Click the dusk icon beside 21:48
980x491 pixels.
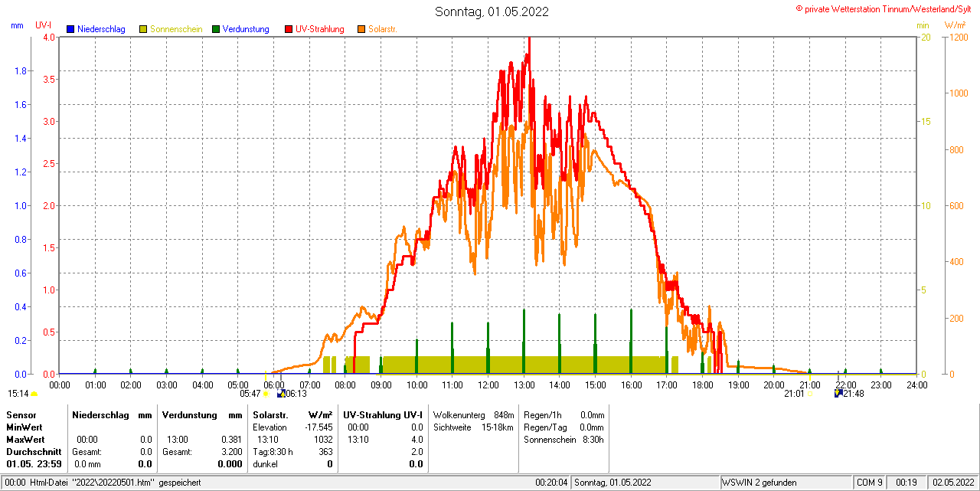[x=838, y=394]
